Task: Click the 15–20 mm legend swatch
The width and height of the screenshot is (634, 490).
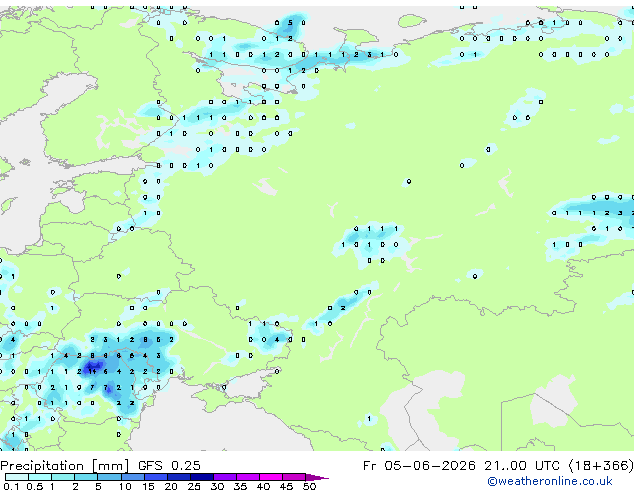Action: pos(156,477)
